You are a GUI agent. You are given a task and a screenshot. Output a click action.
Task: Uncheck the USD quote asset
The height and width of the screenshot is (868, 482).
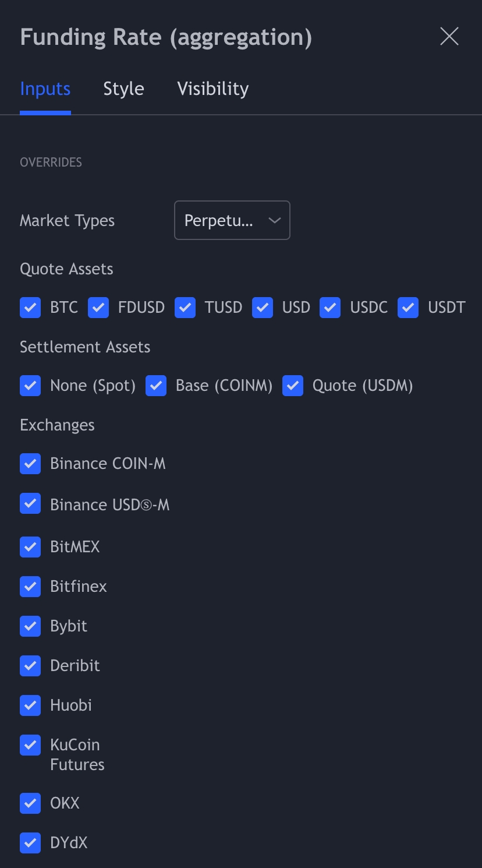(263, 308)
